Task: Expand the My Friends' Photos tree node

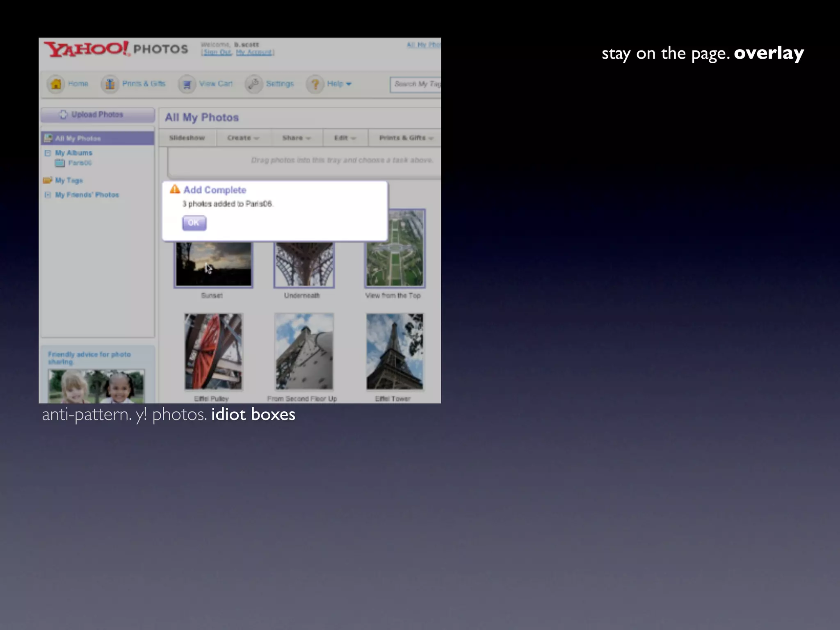Action: click(48, 195)
